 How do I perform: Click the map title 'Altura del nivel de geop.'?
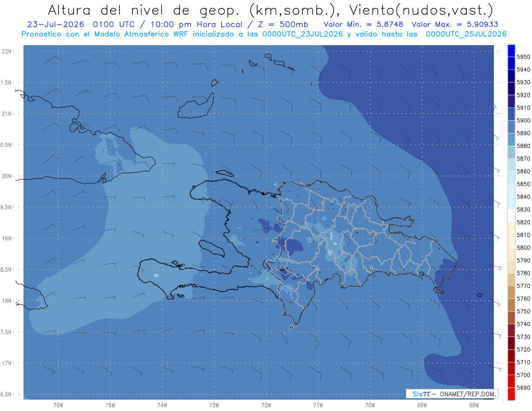(143, 10)
